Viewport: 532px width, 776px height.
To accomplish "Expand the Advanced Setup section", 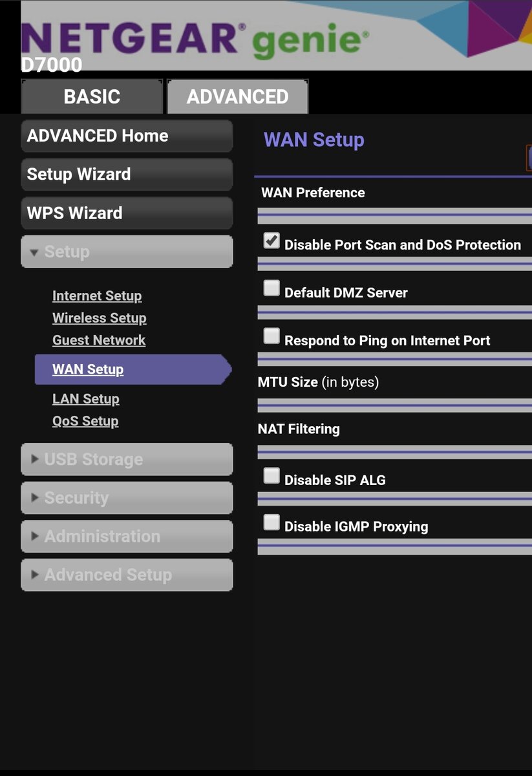I will click(x=127, y=575).
